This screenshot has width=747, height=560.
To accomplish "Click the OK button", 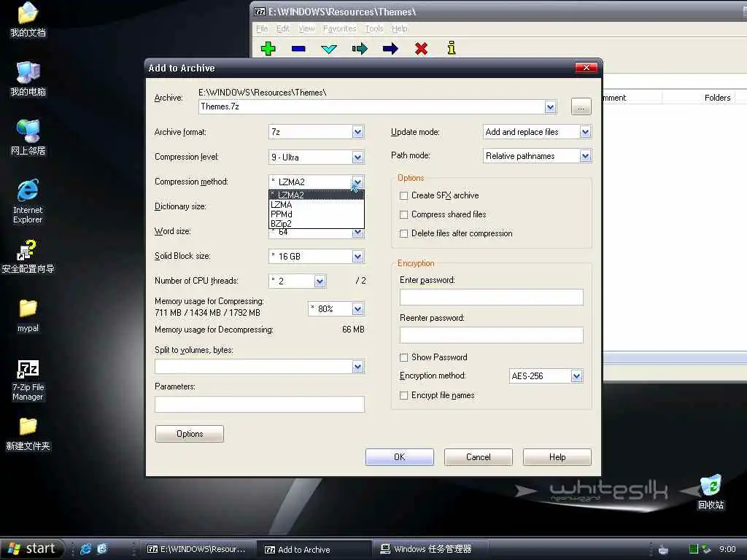I will (x=399, y=457).
